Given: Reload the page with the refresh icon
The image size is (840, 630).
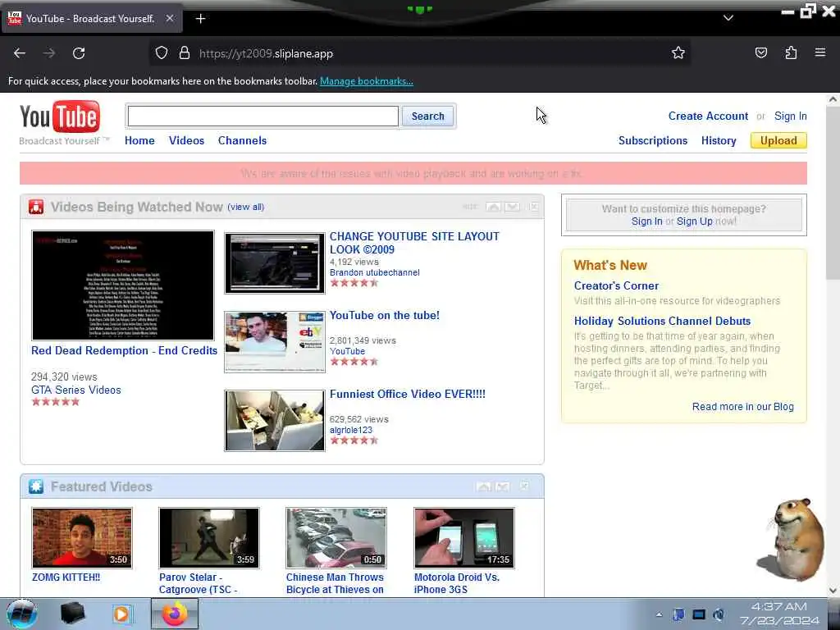Looking at the screenshot, I should point(79,53).
